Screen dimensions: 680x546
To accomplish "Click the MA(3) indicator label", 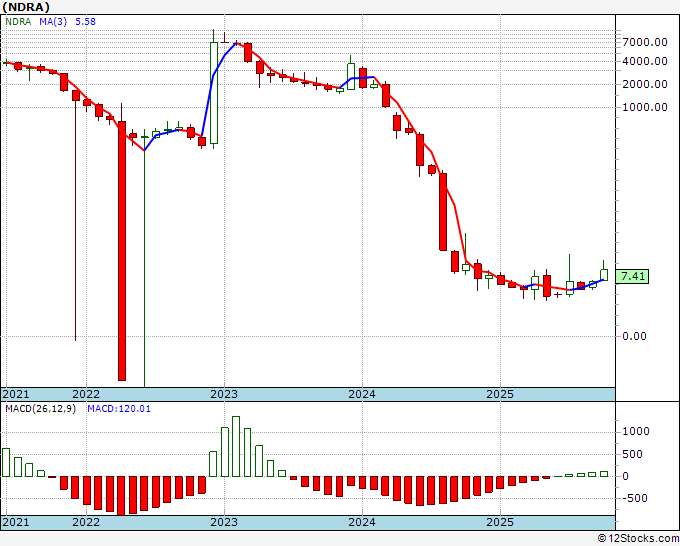I will coord(53,22).
